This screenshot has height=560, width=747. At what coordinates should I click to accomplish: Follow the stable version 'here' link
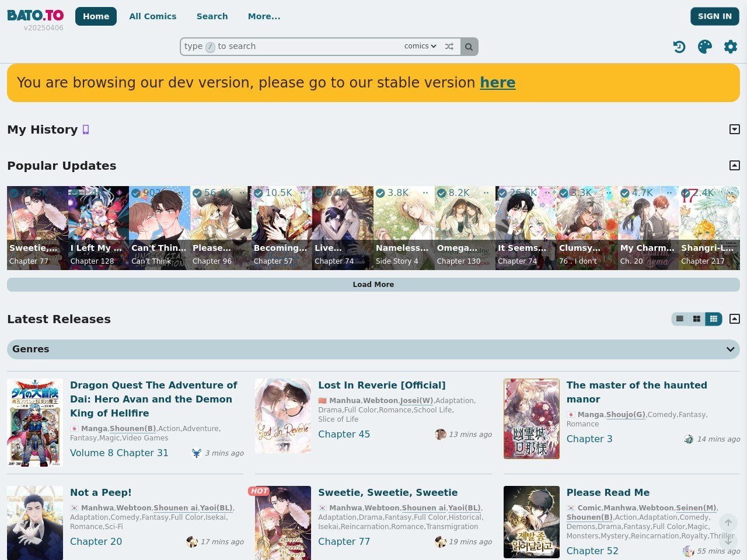pos(498,83)
